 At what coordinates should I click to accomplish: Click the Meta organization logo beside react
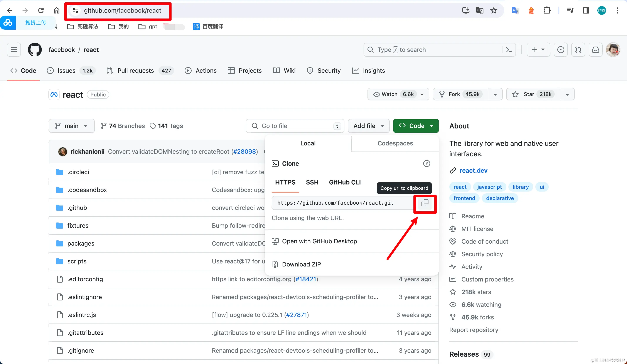(x=54, y=94)
